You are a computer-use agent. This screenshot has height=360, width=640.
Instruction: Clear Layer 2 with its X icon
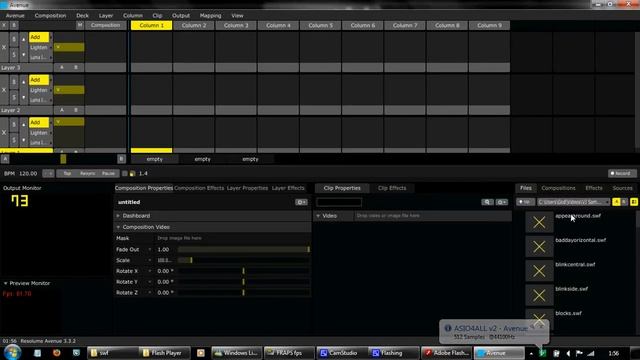[x=4, y=90]
